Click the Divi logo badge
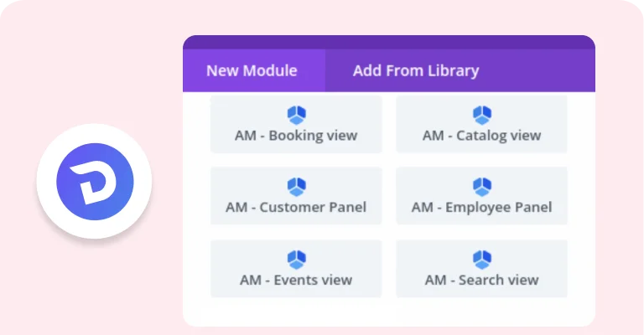 95,182
